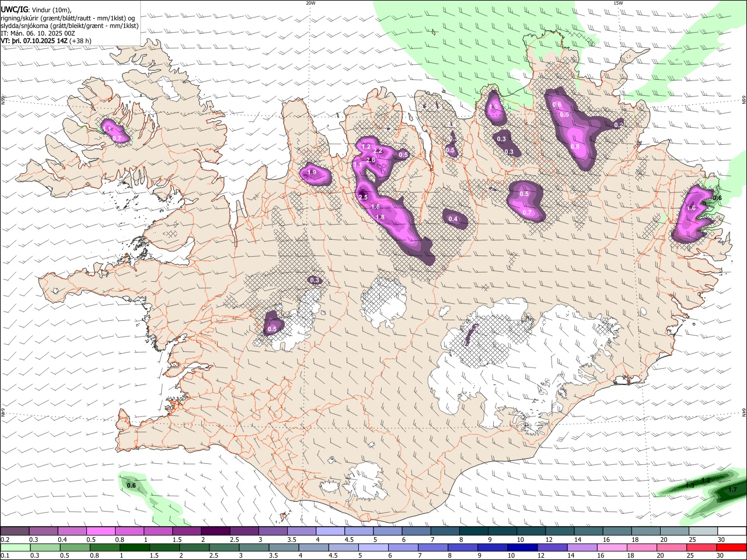Select the darkest purple swatch labeled 2 in top legend row

click(x=215, y=531)
